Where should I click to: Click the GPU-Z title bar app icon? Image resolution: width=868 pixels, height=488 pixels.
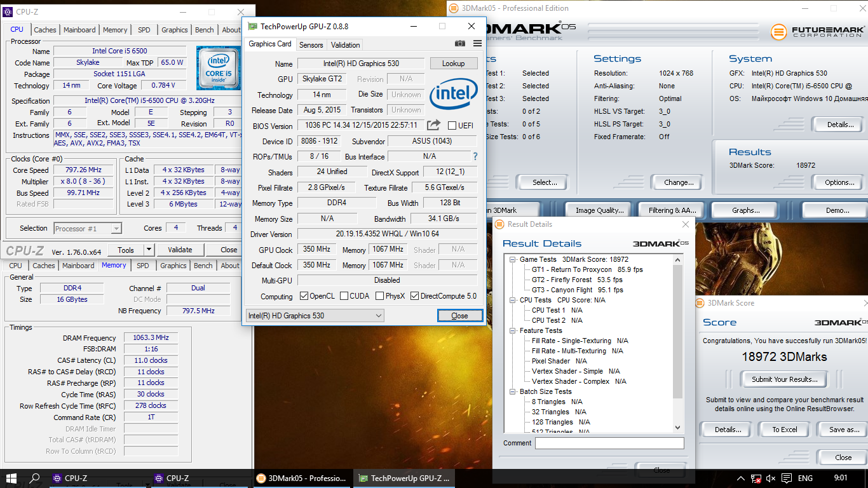252,27
